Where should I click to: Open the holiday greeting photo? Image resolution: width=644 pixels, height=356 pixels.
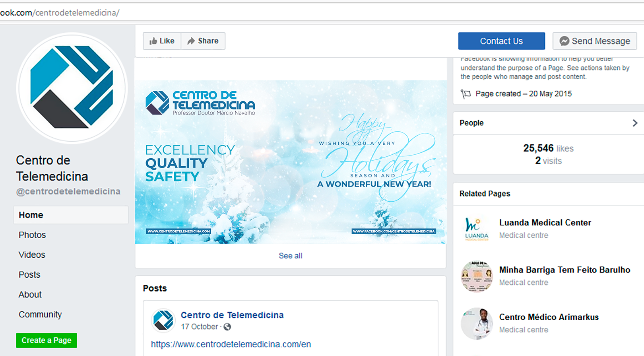tap(291, 162)
